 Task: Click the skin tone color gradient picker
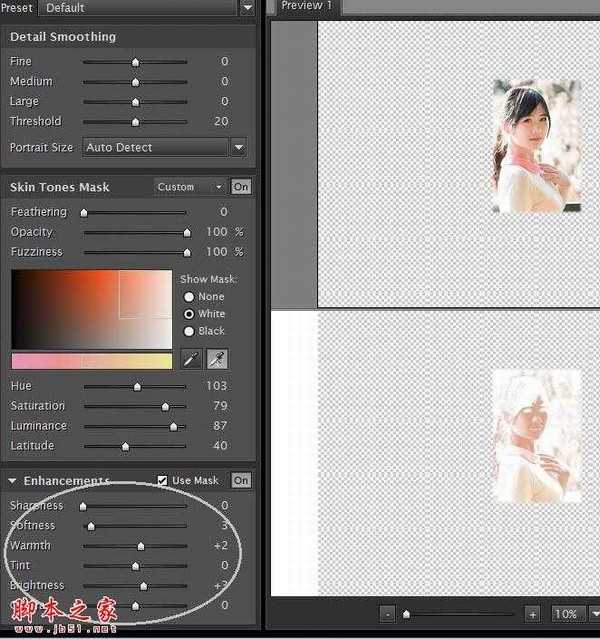click(92, 309)
